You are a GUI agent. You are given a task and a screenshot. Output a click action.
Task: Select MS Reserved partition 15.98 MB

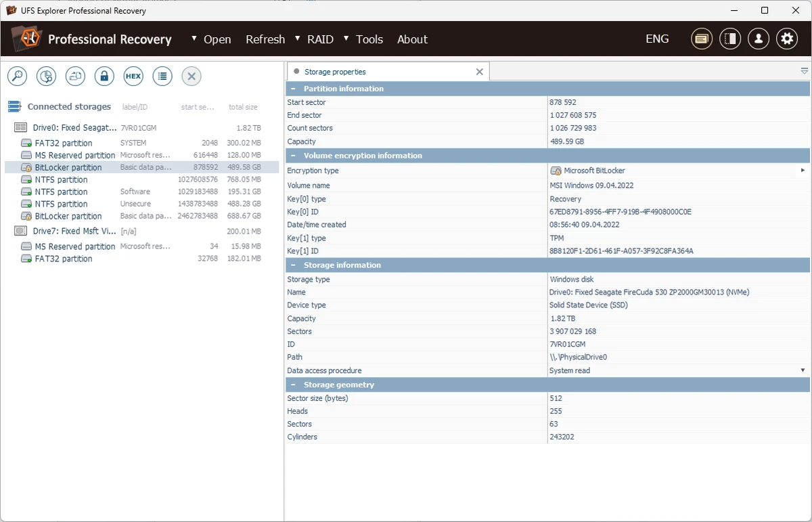point(141,246)
